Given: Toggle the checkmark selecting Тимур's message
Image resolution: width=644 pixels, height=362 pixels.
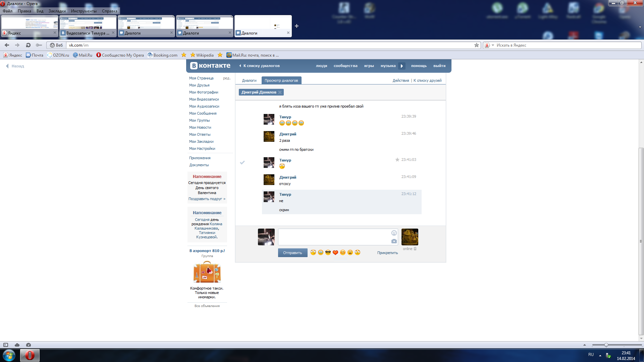Looking at the screenshot, I should click(242, 163).
